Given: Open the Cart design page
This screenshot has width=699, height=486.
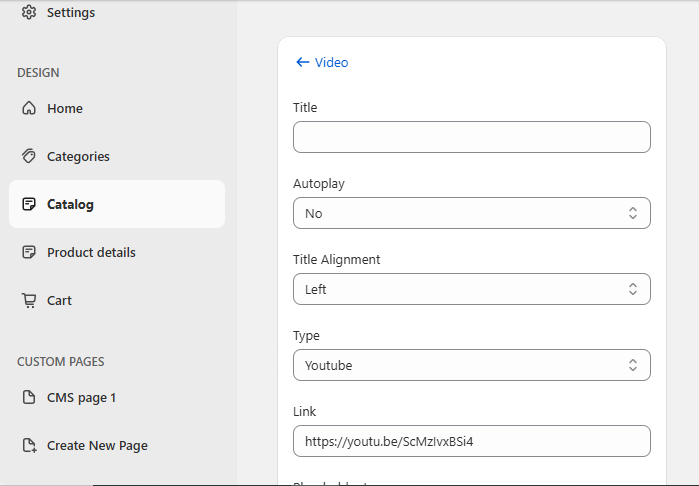Looking at the screenshot, I should [117, 301].
